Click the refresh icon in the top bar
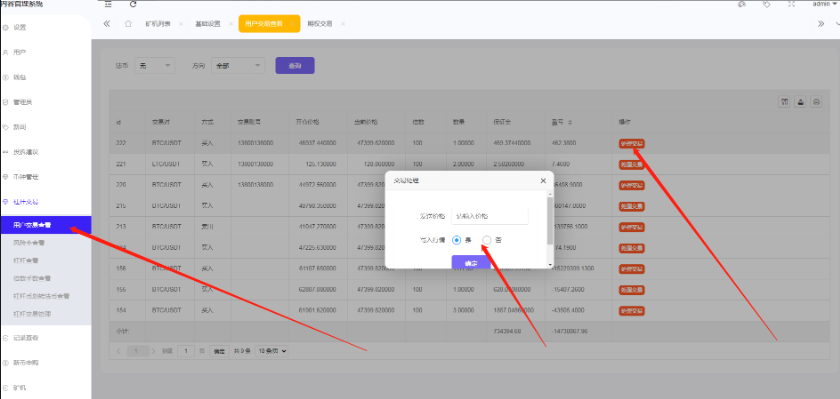The height and width of the screenshot is (399, 840). coord(133,4)
